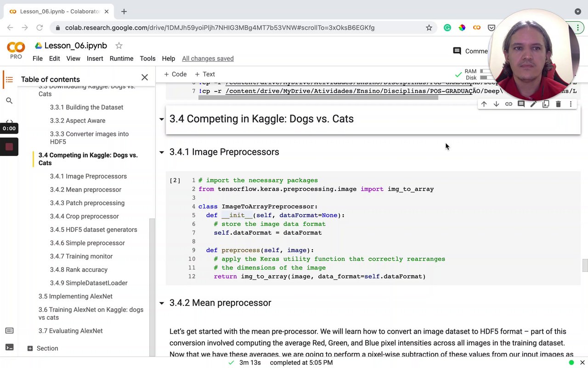The image size is (588, 368).
Task: Jump to 3.4.5 HDF5 dataset generators
Action: pyautogui.click(x=94, y=230)
